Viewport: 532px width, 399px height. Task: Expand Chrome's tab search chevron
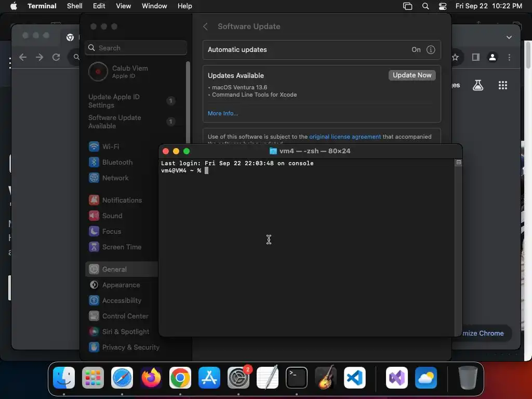[509, 37]
